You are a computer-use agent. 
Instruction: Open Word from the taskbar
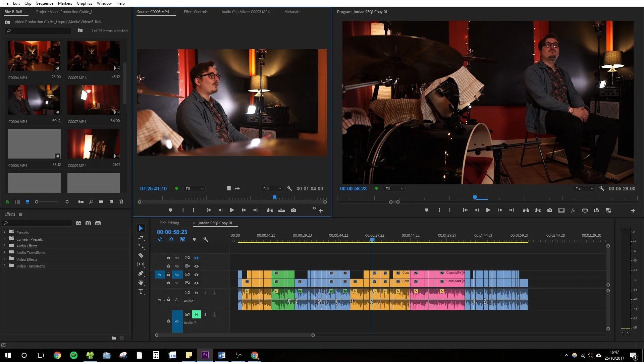click(222, 355)
